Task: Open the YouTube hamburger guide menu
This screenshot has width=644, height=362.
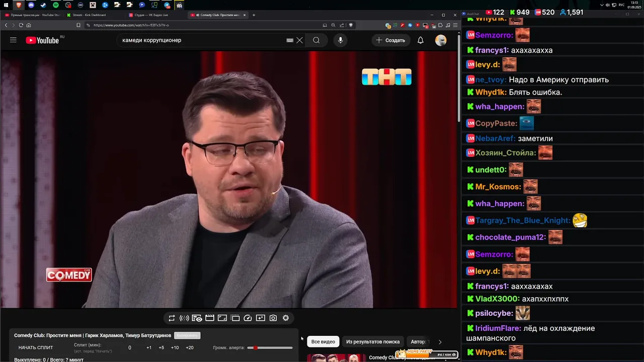Action: coord(13,40)
